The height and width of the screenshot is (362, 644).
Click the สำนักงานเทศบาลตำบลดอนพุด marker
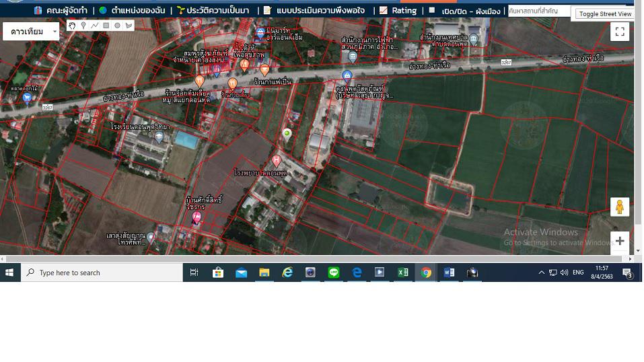(474, 40)
